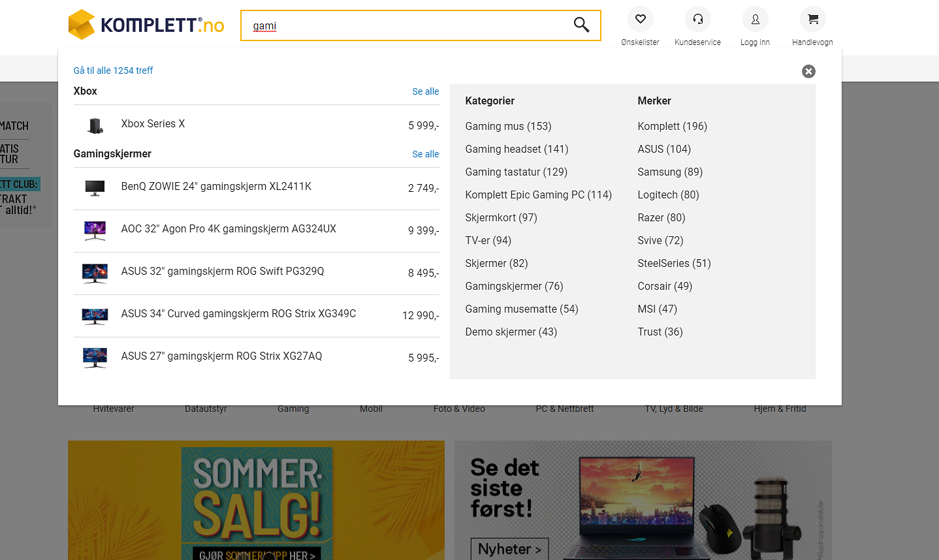Select category Gaming headset (141)

click(x=517, y=149)
